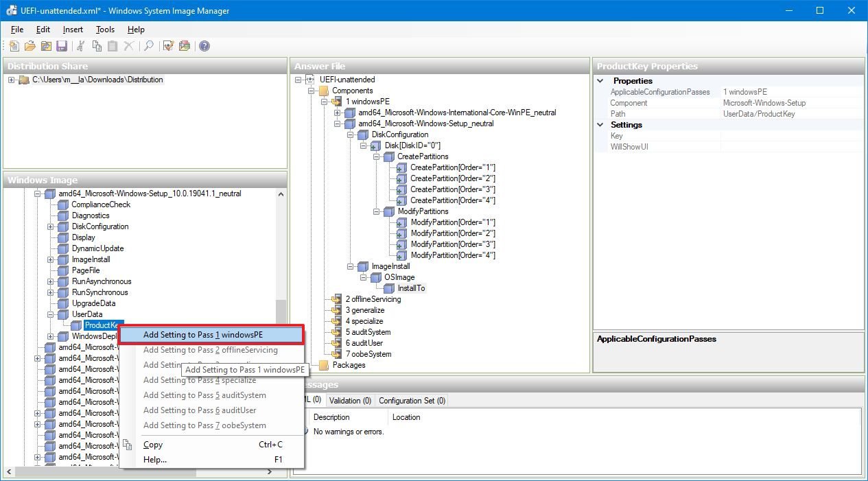
Task: Click the DiskConfiguration icon in Answer File
Action: (363, 134)
